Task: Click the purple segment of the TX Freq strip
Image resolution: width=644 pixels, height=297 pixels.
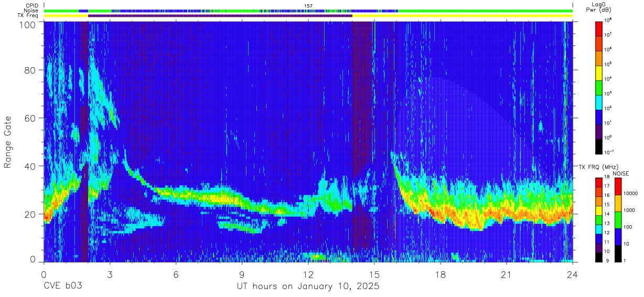Action: [x=220, y=16]
